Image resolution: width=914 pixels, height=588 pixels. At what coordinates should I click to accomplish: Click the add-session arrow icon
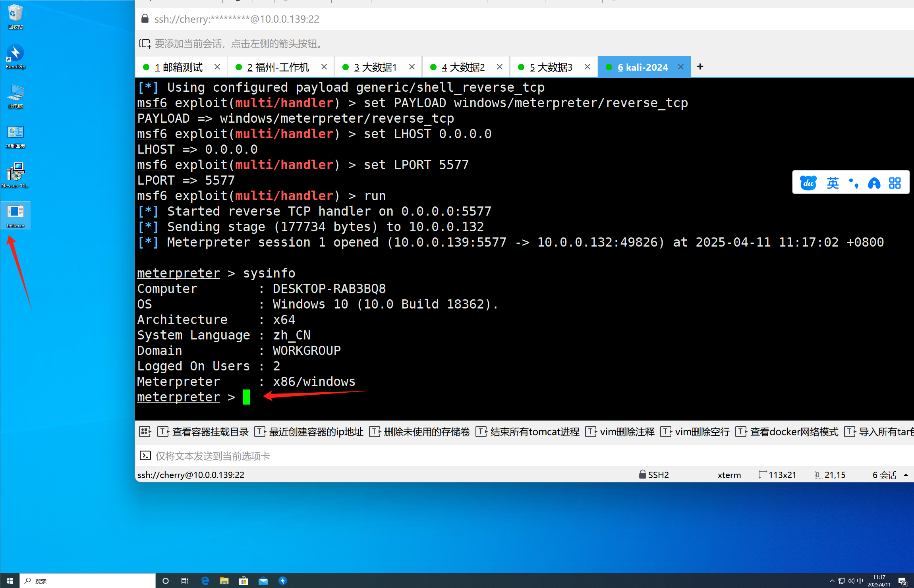coord(145,44)
